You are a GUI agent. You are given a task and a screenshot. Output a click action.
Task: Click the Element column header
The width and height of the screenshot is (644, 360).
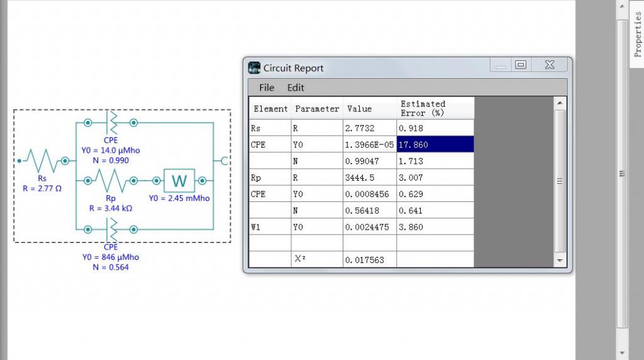click(270, 108)
